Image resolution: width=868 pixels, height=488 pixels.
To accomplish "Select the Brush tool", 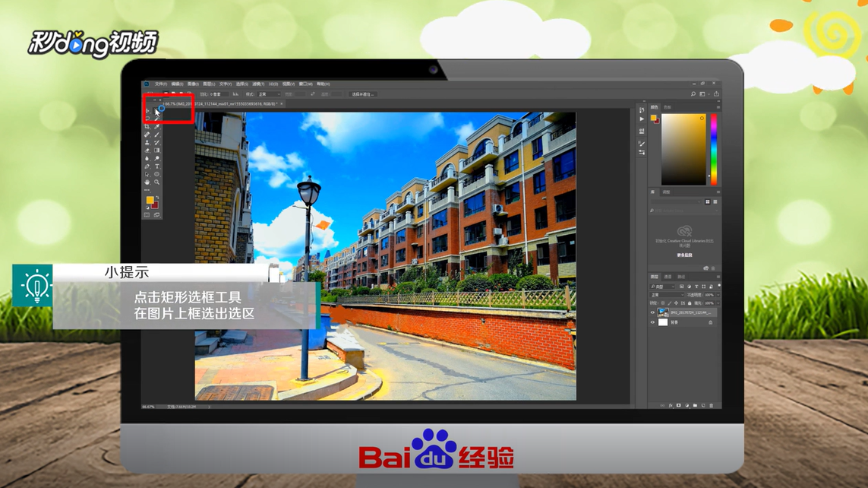I will point(156,135).
